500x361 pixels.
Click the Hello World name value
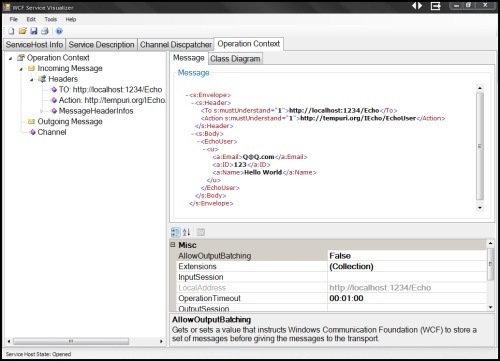tap(263, 172)
